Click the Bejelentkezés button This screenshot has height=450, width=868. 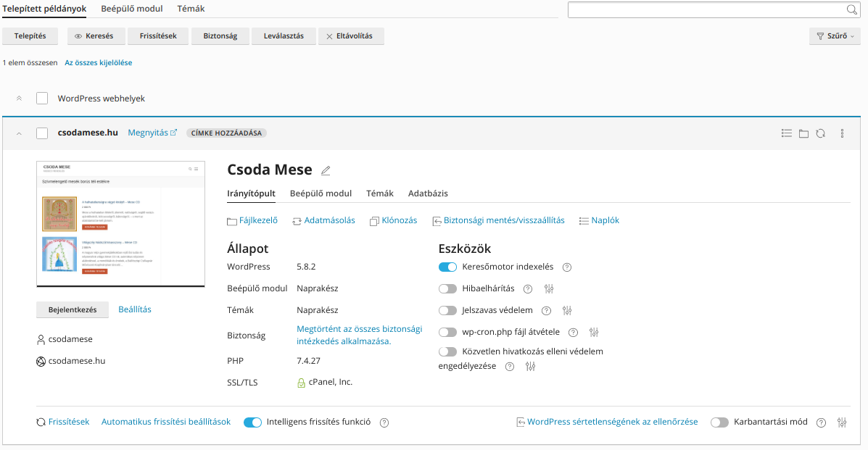pyautogui.click(x=73, y=309)
